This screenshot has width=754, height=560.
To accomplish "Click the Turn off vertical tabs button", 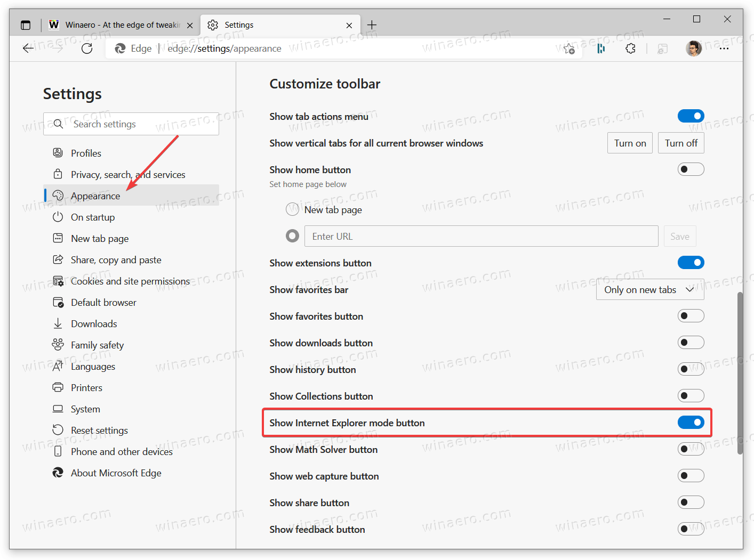I will pyautogui.click(x=681, y=143).
